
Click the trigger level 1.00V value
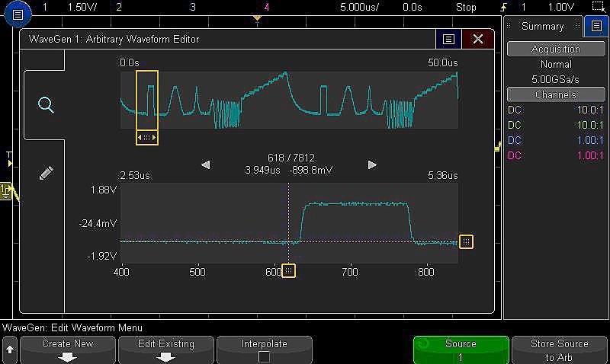click(x=561, y=8)
